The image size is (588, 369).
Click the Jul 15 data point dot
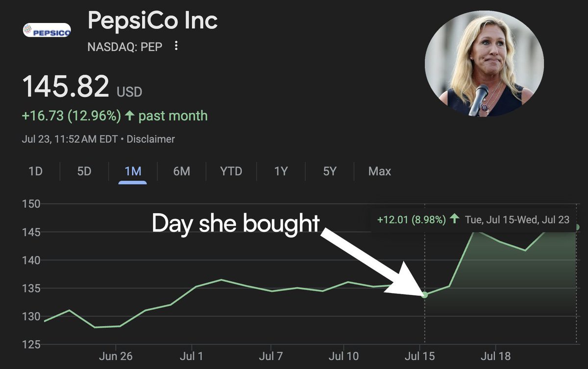(x=425, y=295)
